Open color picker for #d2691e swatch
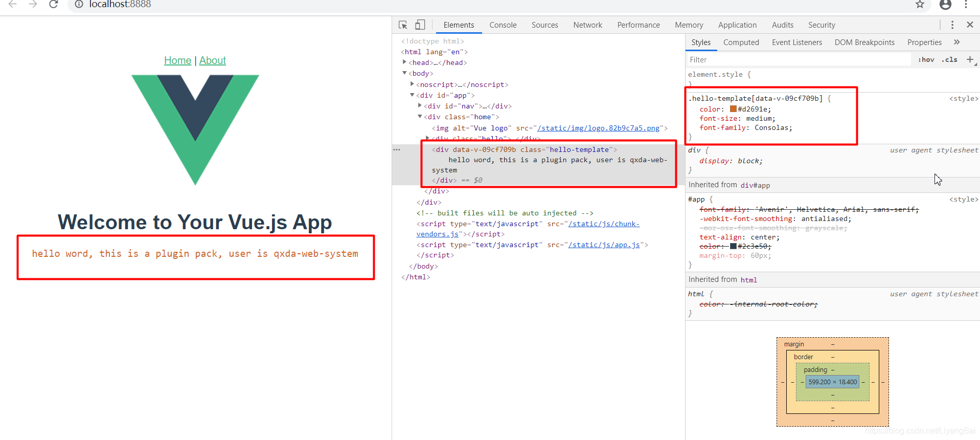 [x=733, y=109]
